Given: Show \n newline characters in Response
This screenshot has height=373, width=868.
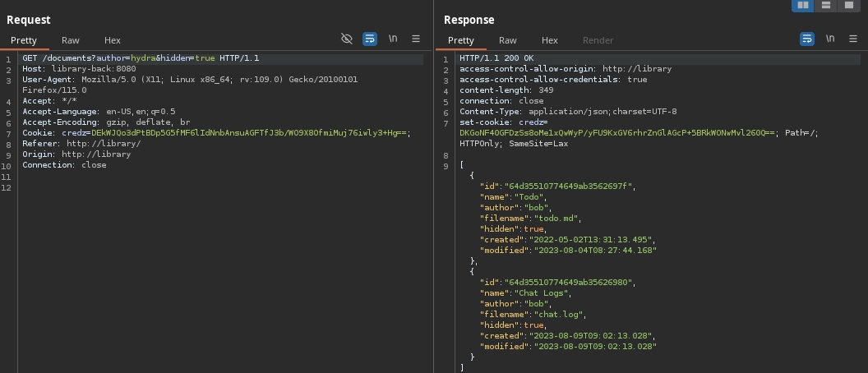Looking at the screenshot, I should click(x=830, y=39).
